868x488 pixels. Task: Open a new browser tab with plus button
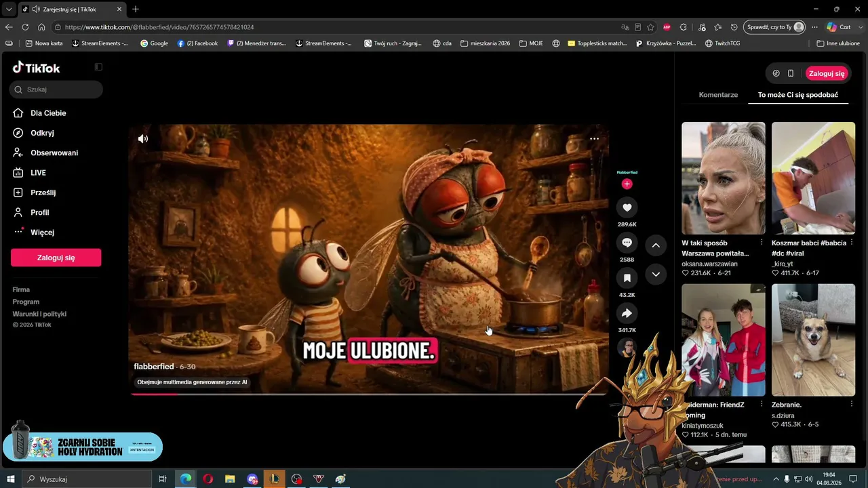(136, 9)
